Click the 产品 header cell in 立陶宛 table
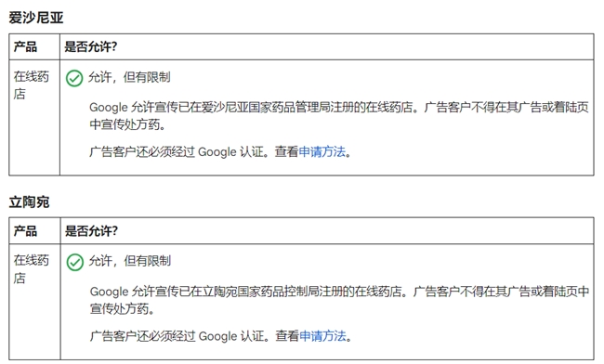Image resolution: width=604 pixels, height=364 pixels. (x=34, y=231)
